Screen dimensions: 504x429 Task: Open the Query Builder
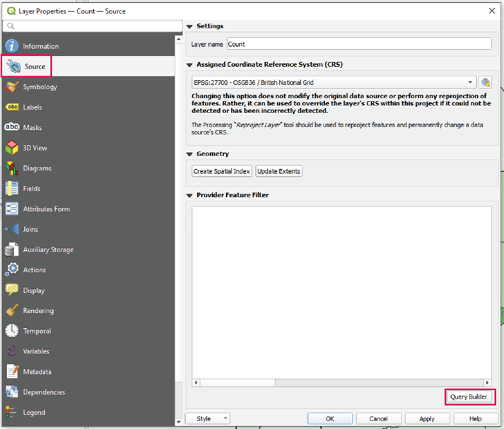469,397
